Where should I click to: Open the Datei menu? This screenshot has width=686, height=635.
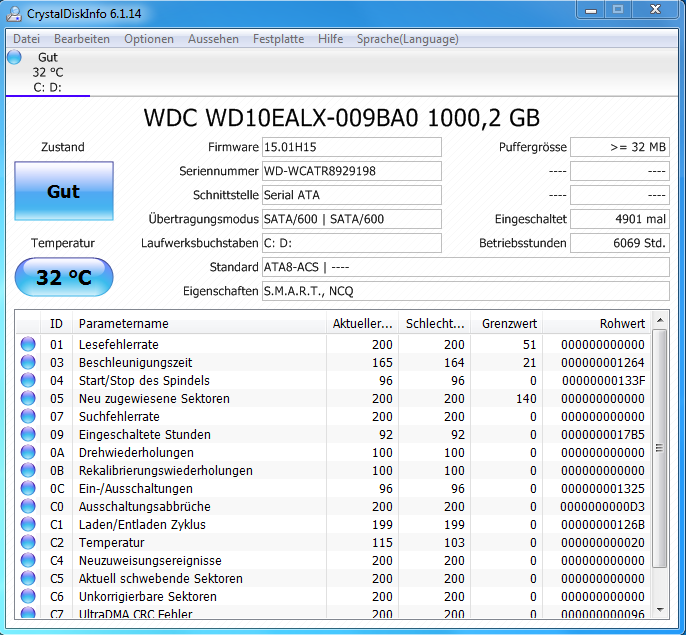click(x=26, y=39)
